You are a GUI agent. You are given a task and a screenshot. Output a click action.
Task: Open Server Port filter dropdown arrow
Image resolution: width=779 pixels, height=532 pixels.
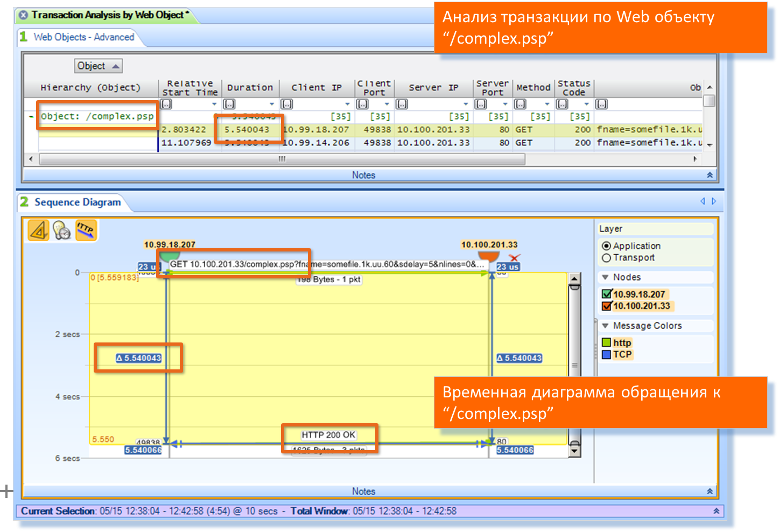tap(505, 104)
